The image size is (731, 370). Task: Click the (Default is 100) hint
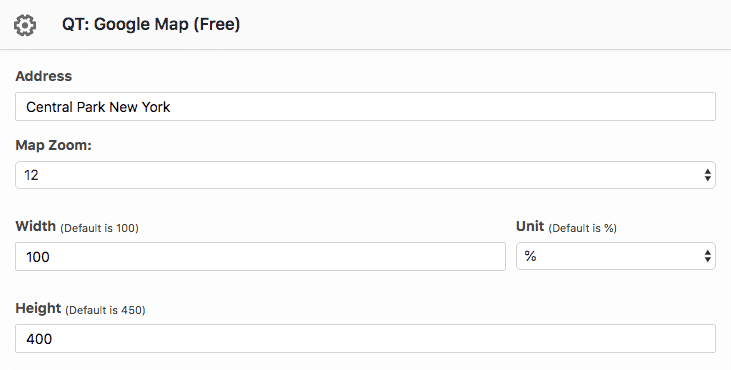point(99,228)
